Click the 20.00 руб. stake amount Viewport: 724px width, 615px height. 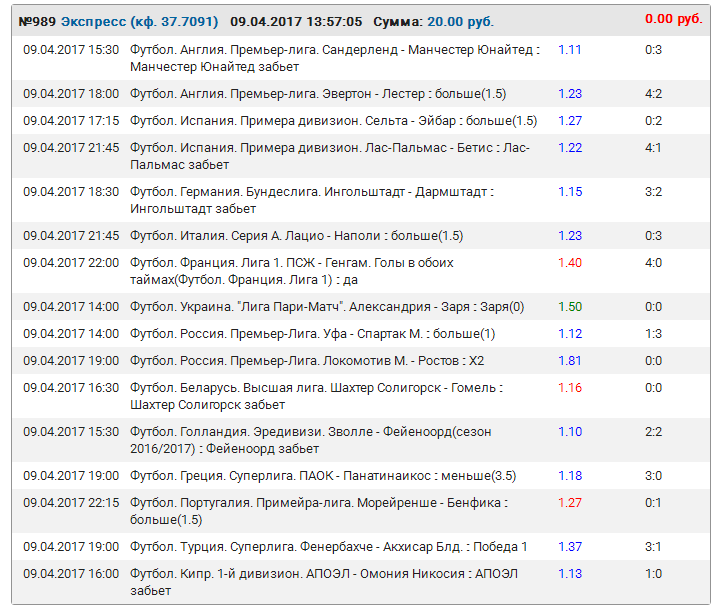460,22
